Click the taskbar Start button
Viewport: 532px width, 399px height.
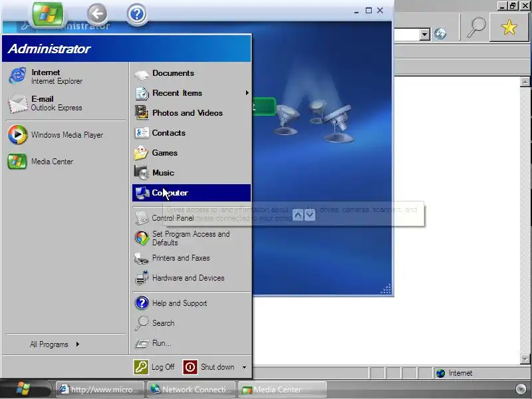tap(24, 389)
